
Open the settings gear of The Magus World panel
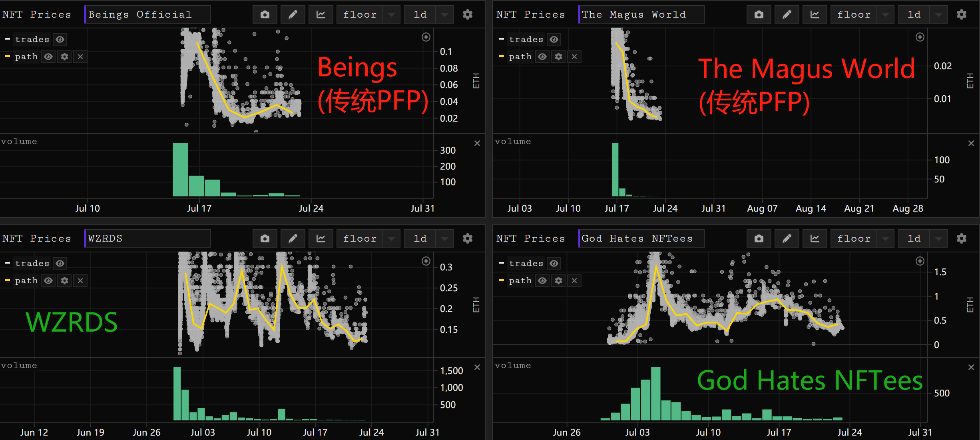962,15
